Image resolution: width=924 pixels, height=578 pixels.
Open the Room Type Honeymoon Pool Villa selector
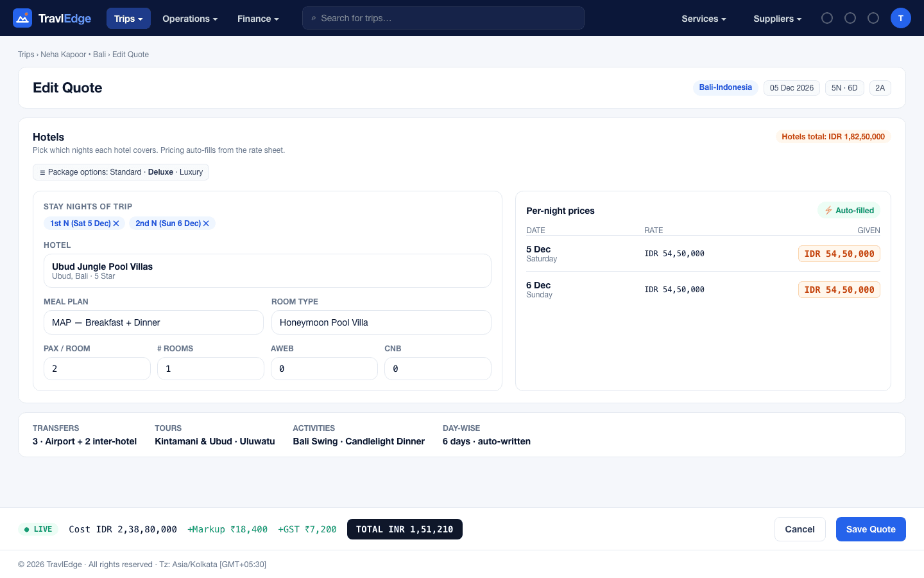tap(381, 322)
